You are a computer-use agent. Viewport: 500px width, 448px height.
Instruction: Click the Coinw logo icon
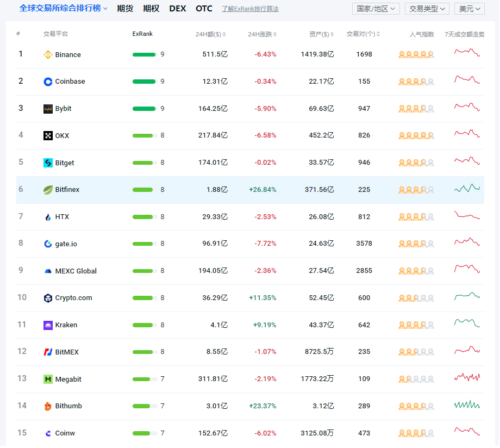pos(48,434)
